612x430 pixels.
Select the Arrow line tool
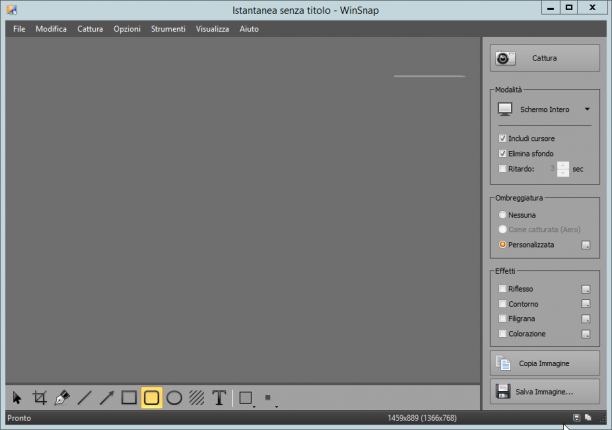107,398
